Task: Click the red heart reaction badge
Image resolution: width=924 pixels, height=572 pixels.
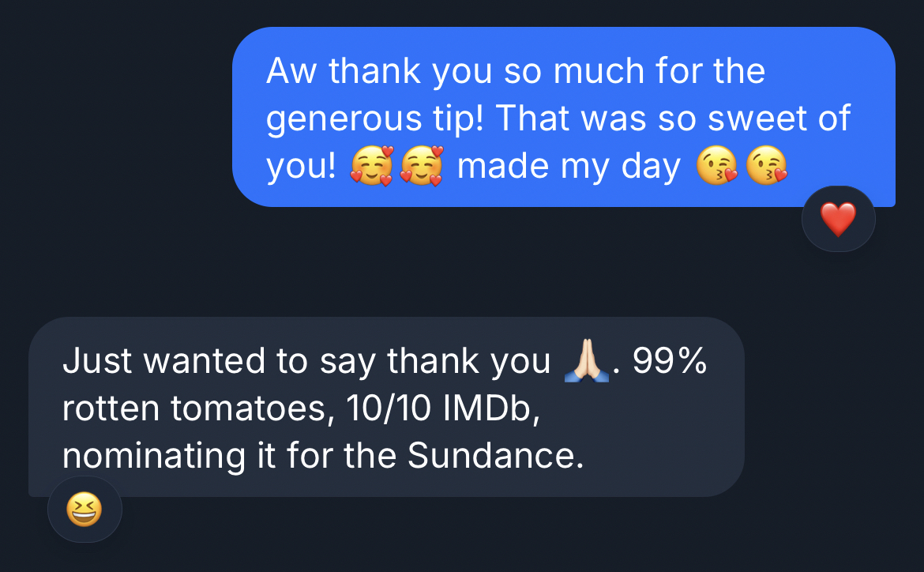Action: [x=838, y=219]
